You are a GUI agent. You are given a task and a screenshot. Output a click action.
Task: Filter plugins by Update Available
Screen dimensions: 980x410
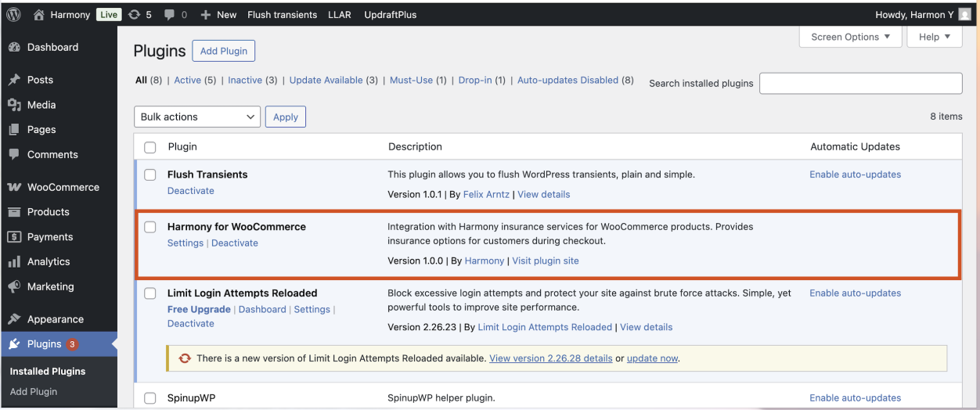326,80
